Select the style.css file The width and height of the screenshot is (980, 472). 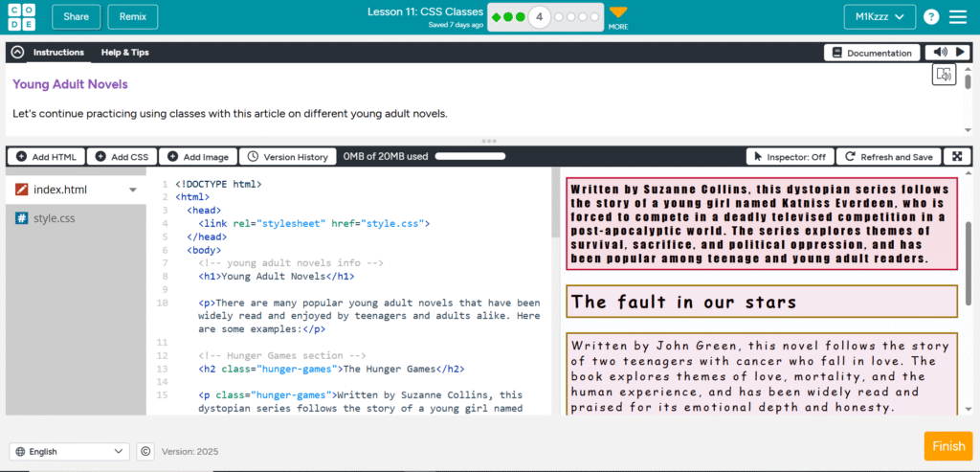pos(54,218)
